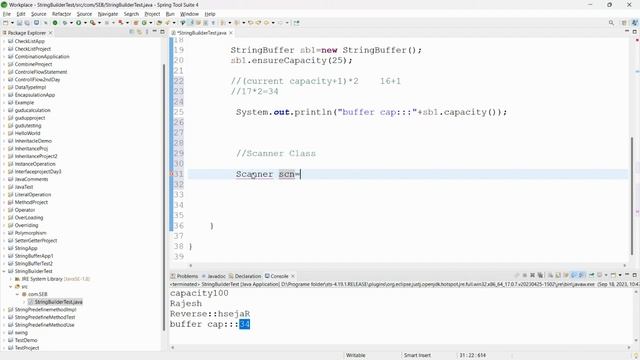Click the Save All toolbar icon

coord(27,23)
